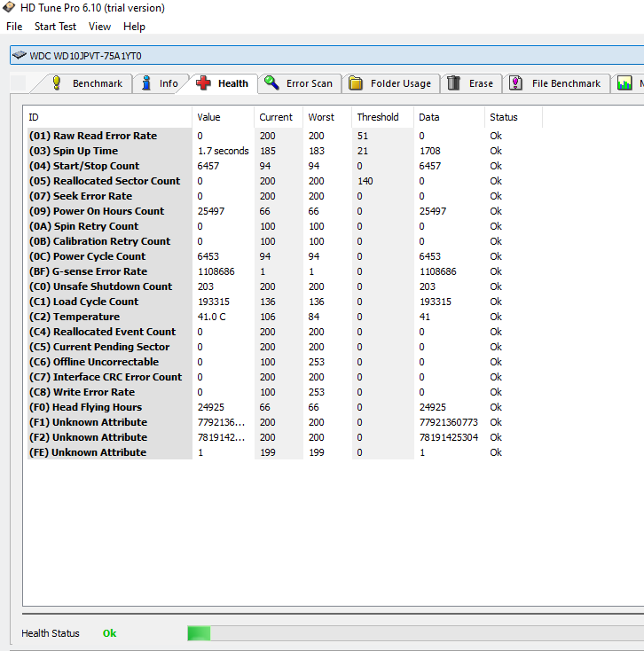The height and width of the screenshot is (651, 644).
Task: Click the Benchmark tab lightbulb icon
Action: click(57, 83)
